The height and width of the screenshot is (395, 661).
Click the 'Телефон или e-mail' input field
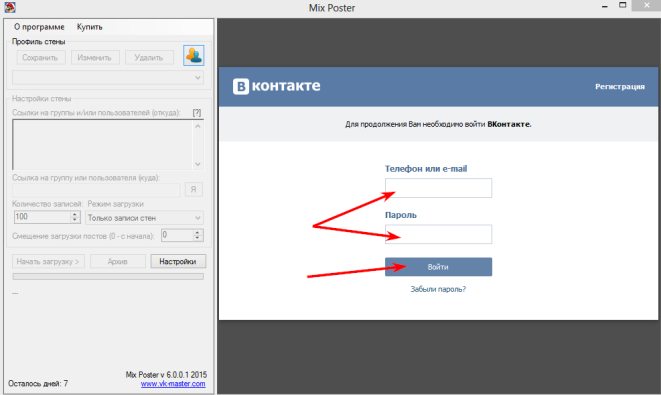click(438, 188)
